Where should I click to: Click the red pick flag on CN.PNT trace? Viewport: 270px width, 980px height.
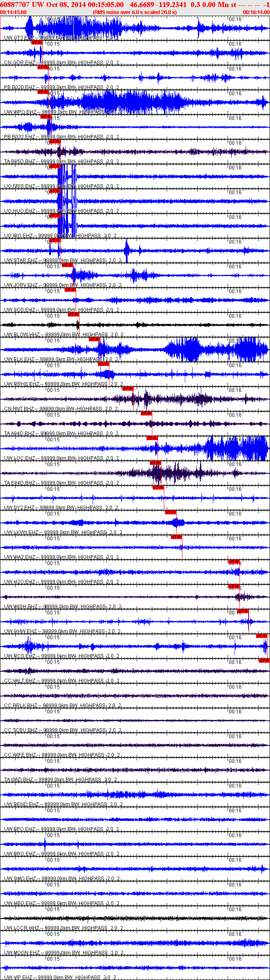pos(128,389)
